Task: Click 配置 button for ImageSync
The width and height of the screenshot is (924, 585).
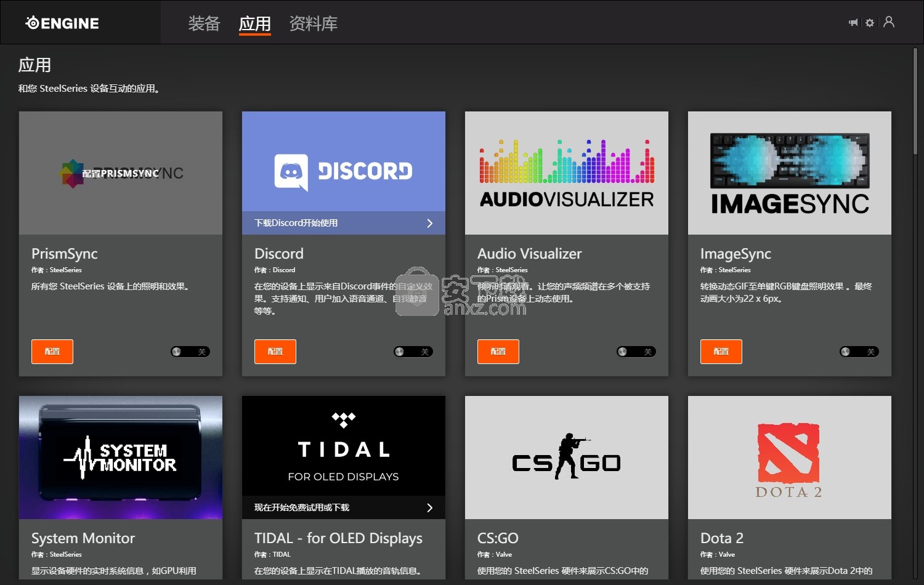Action: pyautogui.click(x=721, y=352)
